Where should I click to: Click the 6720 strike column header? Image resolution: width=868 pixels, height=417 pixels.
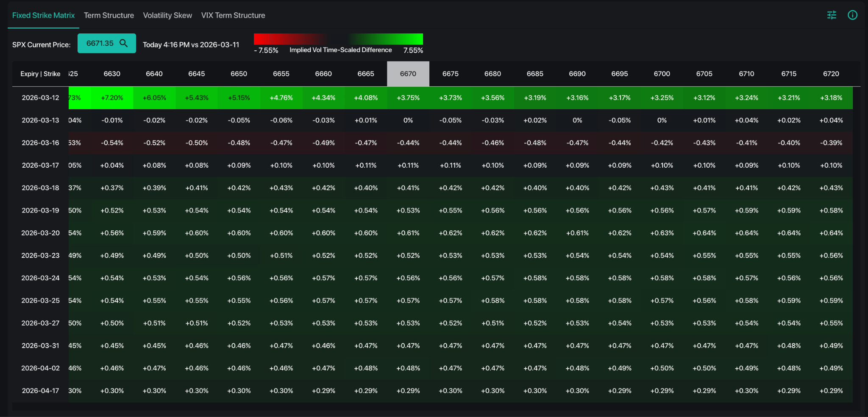pyautogui.click(x=831, y=74)
